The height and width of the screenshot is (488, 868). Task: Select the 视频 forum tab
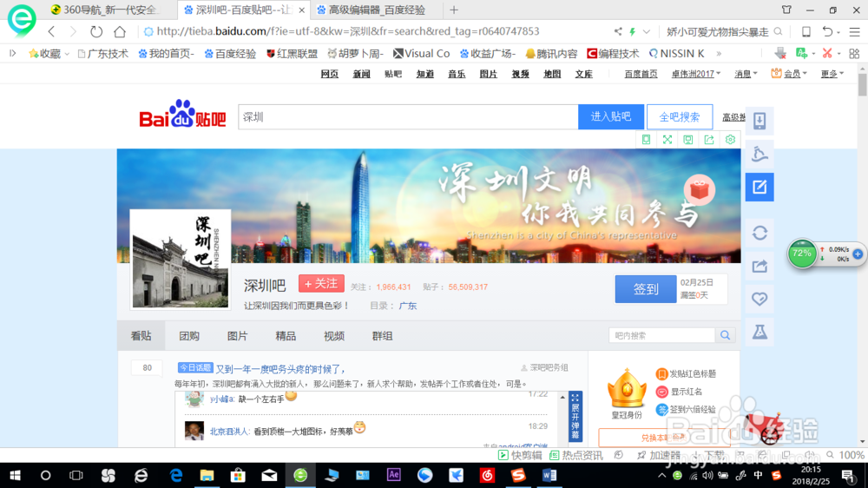pos(334,336)
